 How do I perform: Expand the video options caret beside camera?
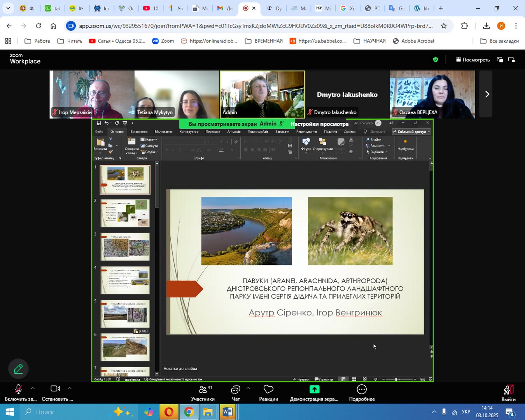click(70, 388)
